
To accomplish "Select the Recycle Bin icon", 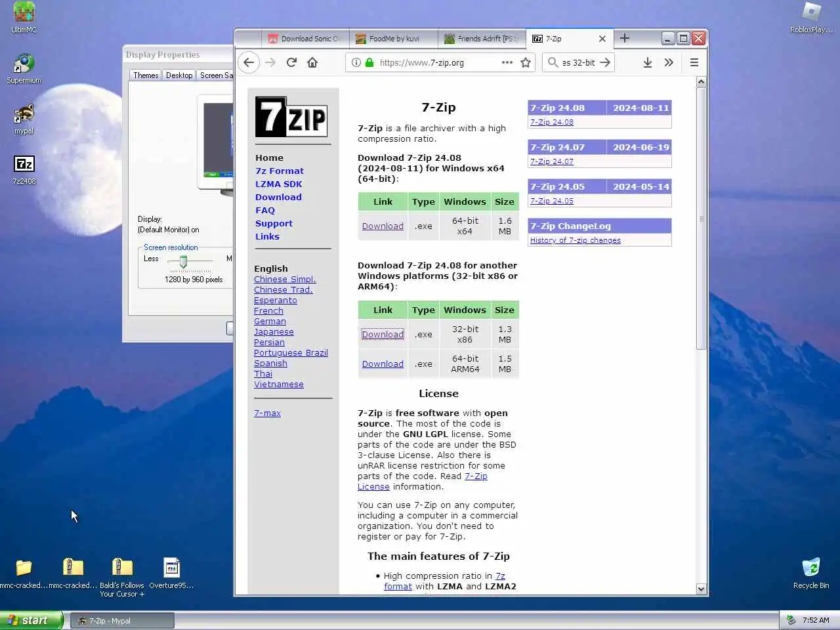I will 811,573.
